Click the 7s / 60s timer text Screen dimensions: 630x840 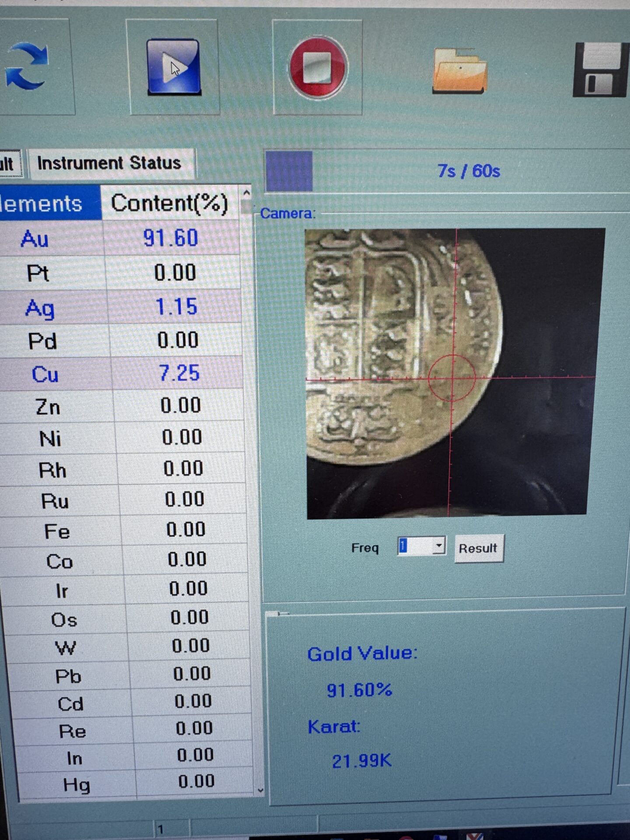[x=469, y=171]
